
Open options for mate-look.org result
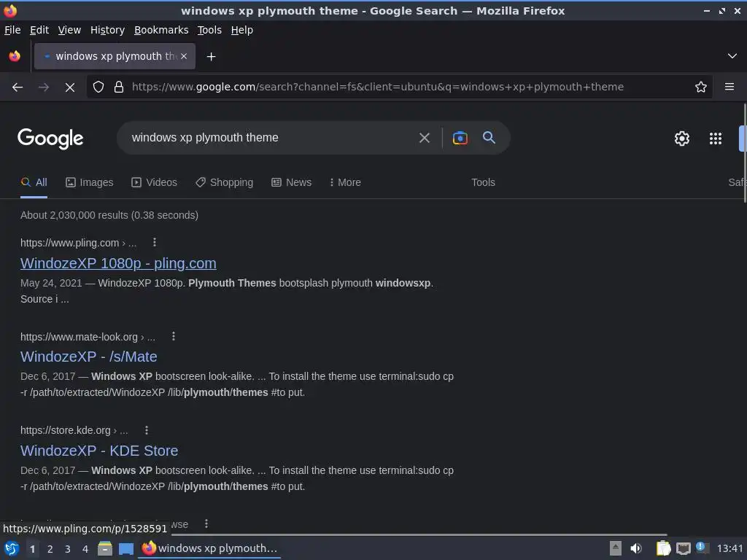coord(174,336)
